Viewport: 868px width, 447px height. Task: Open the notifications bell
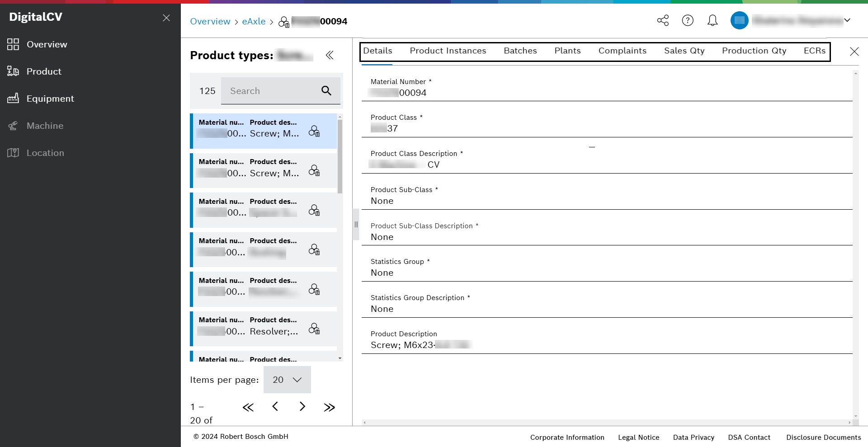point(712,20)
